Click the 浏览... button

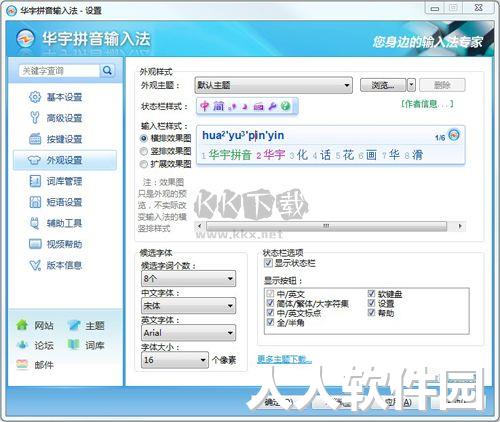pos(383,85)
